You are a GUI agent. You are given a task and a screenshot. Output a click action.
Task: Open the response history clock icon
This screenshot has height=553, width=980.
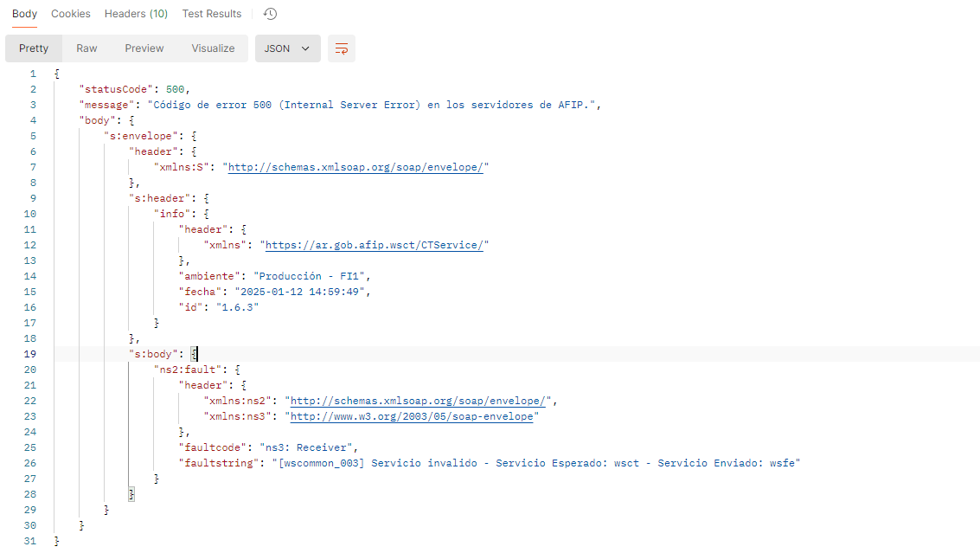[x=270, y=14]
